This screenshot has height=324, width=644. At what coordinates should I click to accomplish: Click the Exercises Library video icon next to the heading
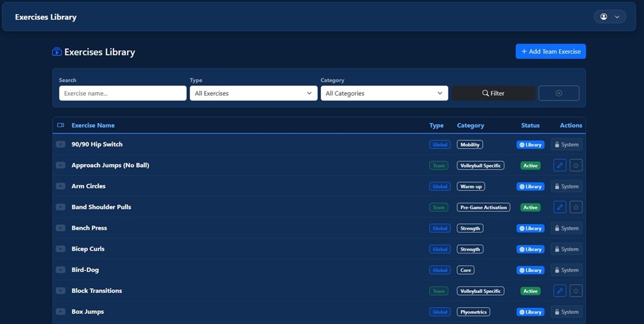coord(56,51)
